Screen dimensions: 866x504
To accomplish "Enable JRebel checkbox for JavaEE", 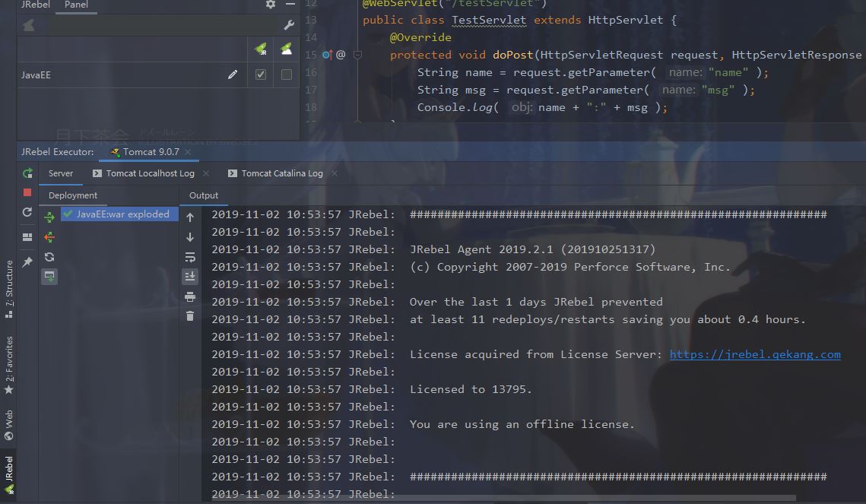I will 261,74.
